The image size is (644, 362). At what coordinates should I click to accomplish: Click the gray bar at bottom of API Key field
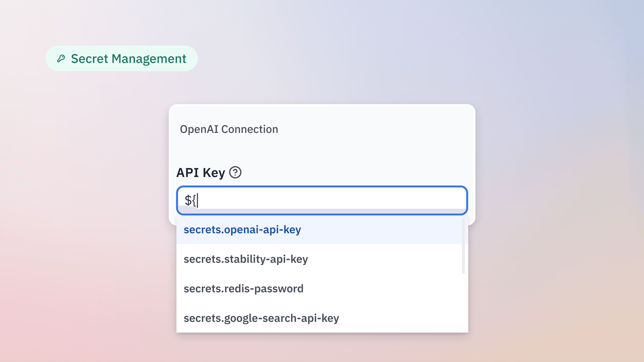click(x=322, y=211)
